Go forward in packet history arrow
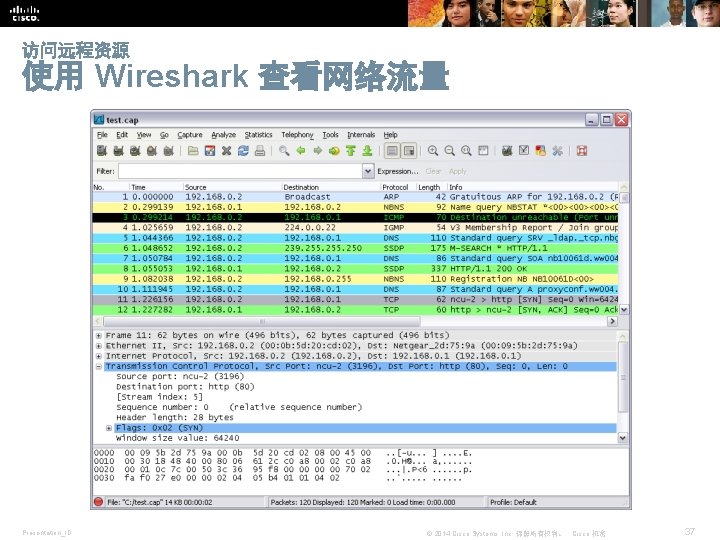 [318, 151]
